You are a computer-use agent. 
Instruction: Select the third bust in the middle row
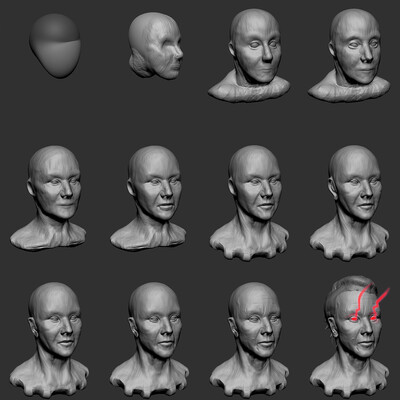(x=249, y=202)
